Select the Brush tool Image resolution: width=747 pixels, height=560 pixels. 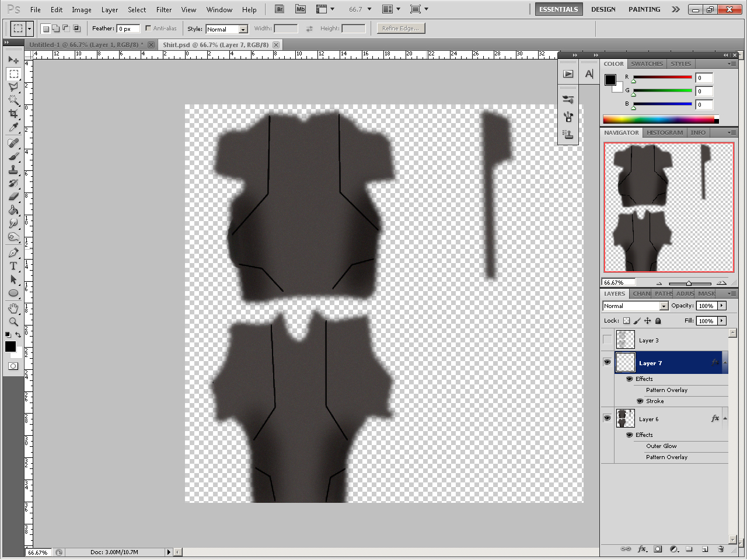click(13, 156)
